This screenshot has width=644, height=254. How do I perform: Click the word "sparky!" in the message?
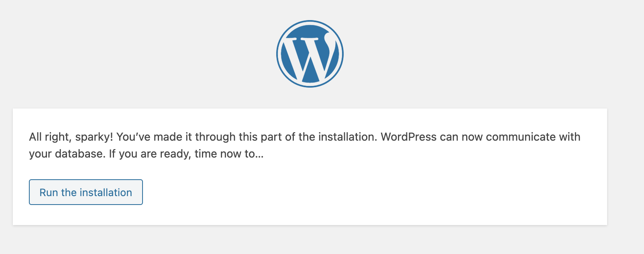[x=94, y=137]
